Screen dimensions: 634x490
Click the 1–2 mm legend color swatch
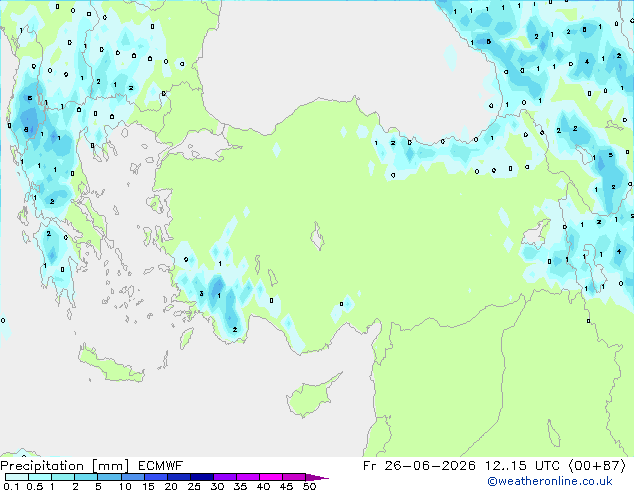63,477
